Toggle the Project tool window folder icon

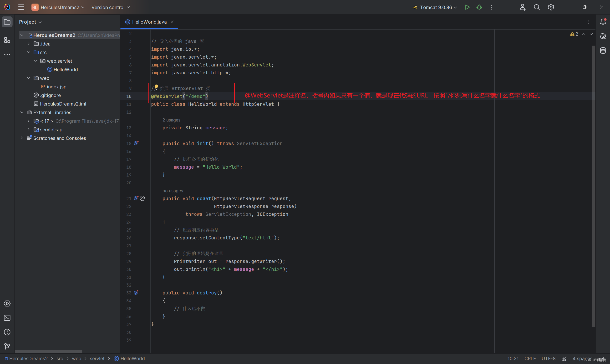(7, 22)
